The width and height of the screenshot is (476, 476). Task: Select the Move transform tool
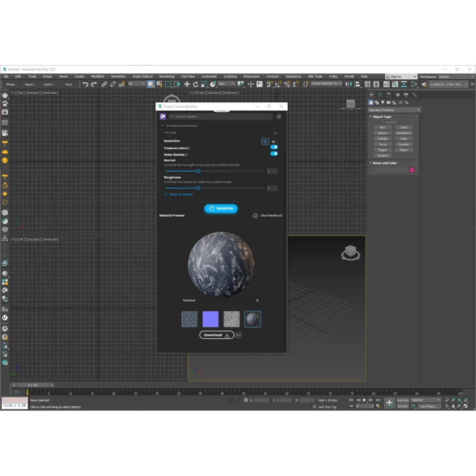(187, 84)
